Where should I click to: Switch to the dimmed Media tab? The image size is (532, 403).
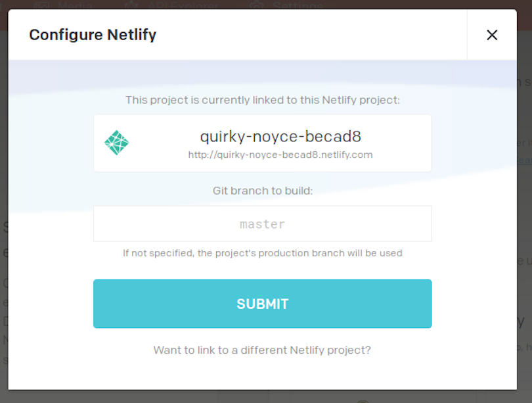(x=75, y=5)
